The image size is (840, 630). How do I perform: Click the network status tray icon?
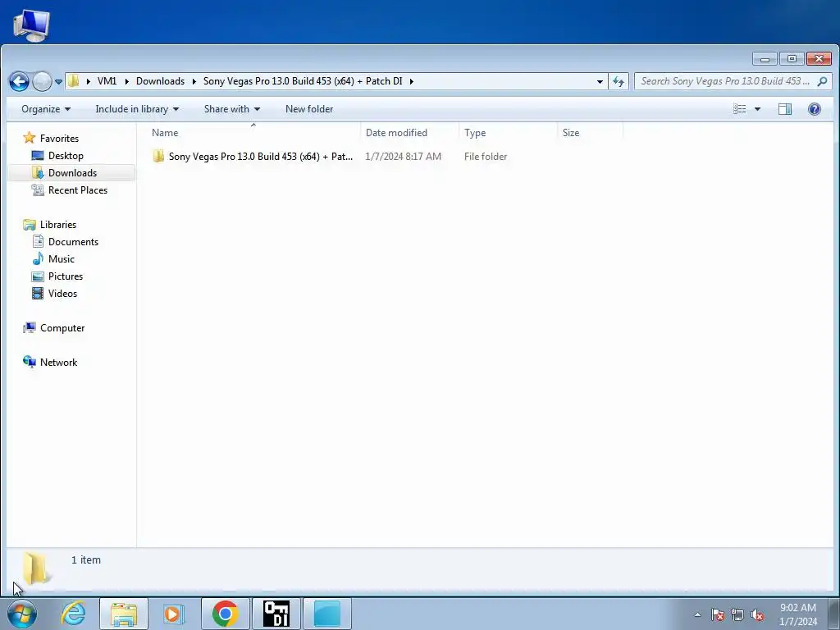click(737, 614)
